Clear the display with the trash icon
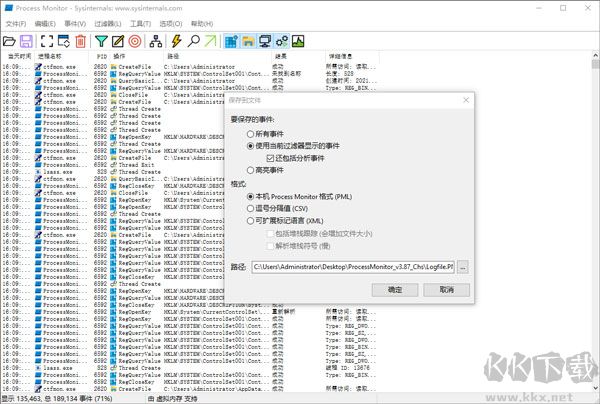The height and width of the screenshot is (404, 600). click(80, 41)
